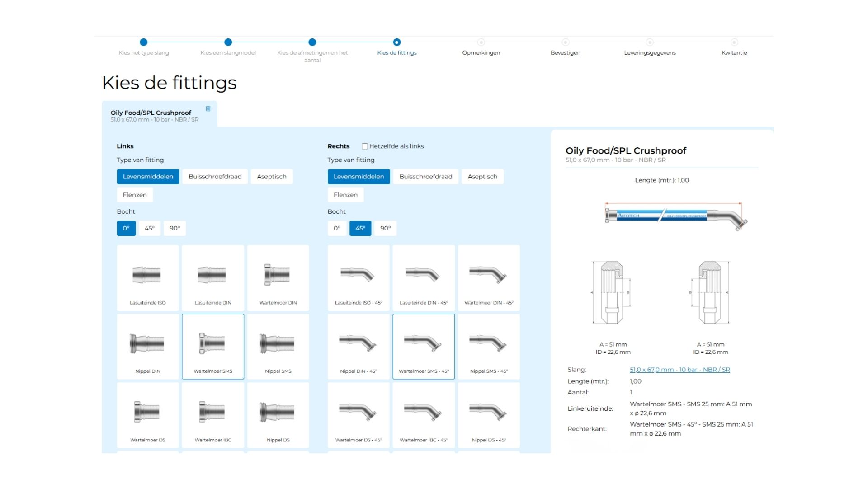Select left Nippel DIN fitting

(148, 347)
